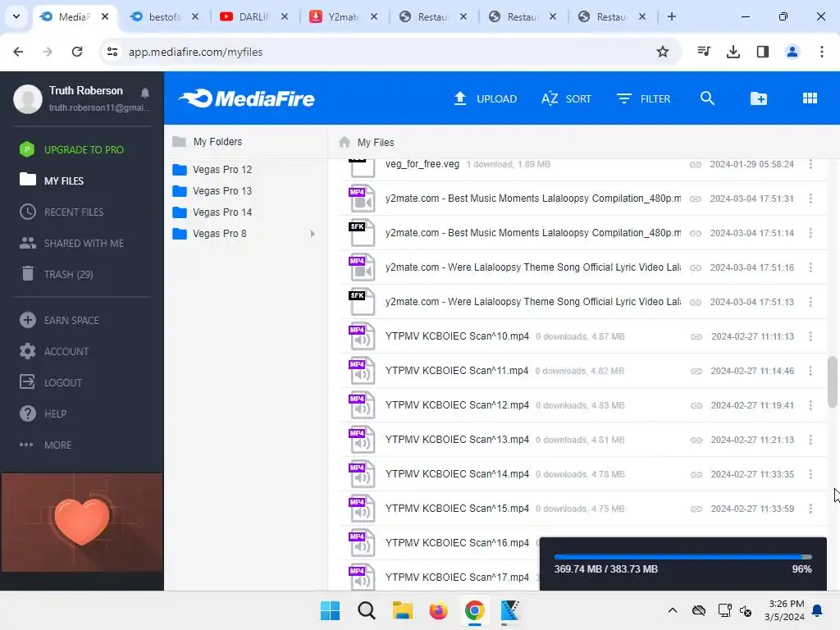
Task: Open File Explorer from taskbar
Action: click(x=402, y=610)
